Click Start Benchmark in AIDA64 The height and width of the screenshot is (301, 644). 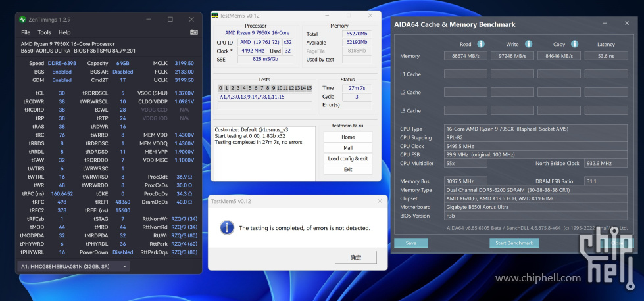[514, 243]
